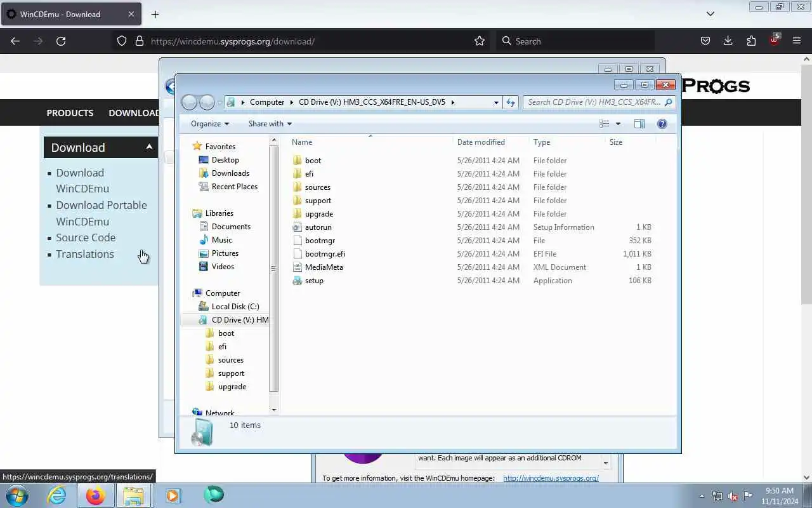This screenshot has height=508, width=812.
Task: Expand the address bar history dropdown
Action: pyautogui.click(x=496, y=102)
